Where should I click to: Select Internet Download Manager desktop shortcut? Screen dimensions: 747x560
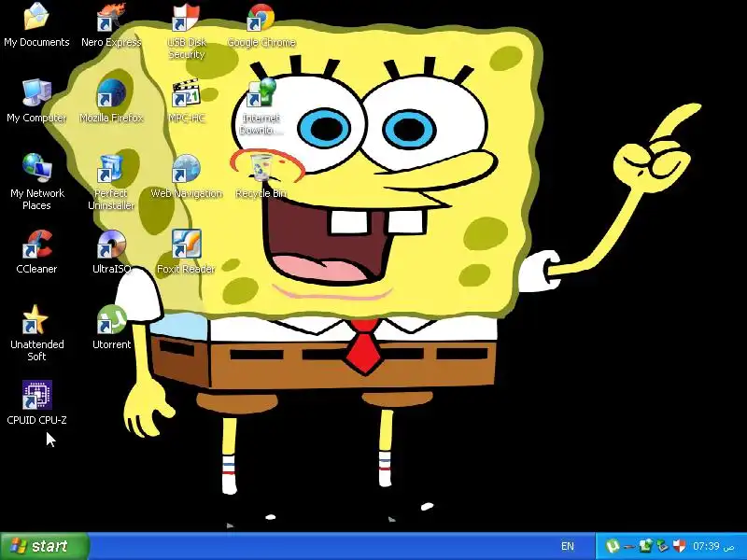261,106
